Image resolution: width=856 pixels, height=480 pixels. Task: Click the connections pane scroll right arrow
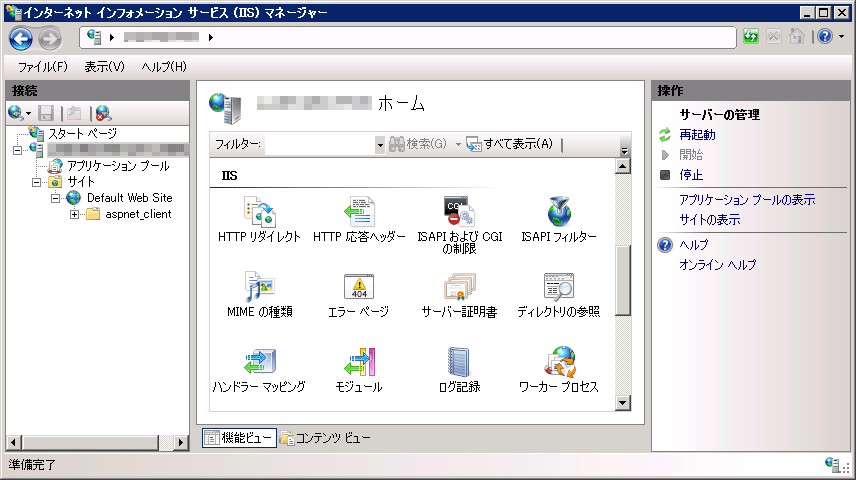coord(181,442)
